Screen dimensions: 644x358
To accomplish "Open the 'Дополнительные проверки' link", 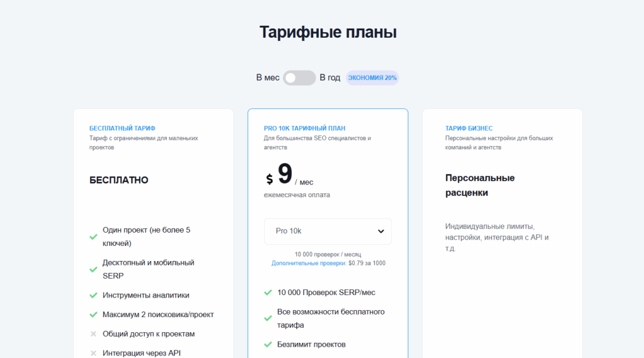I will 308,263.
